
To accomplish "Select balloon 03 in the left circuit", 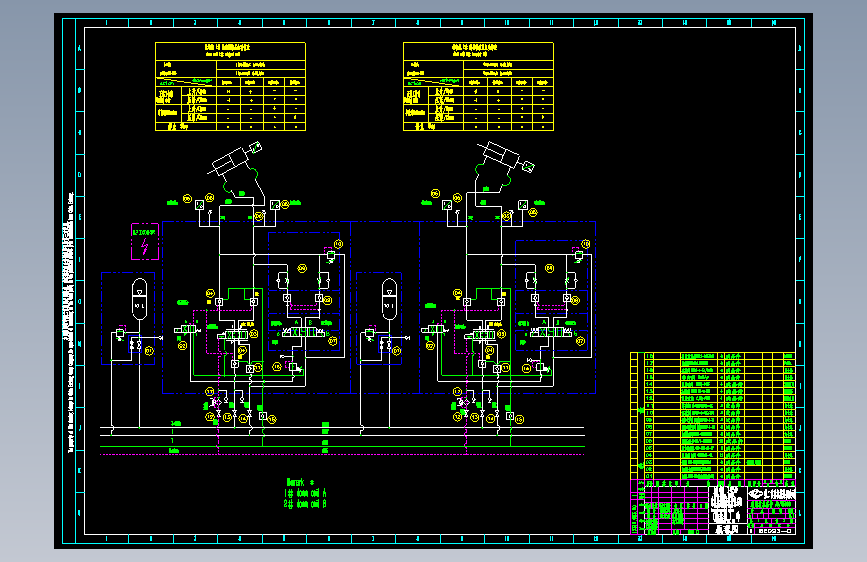I will [x=254, y=334].
